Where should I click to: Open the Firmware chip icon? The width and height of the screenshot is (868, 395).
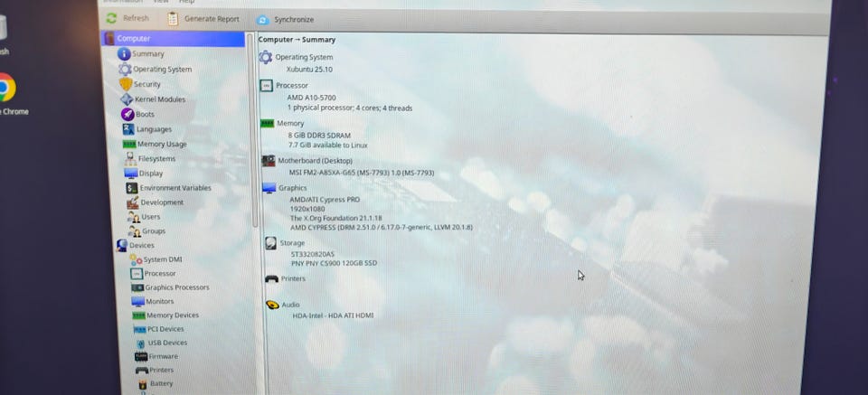click(141, 356)
